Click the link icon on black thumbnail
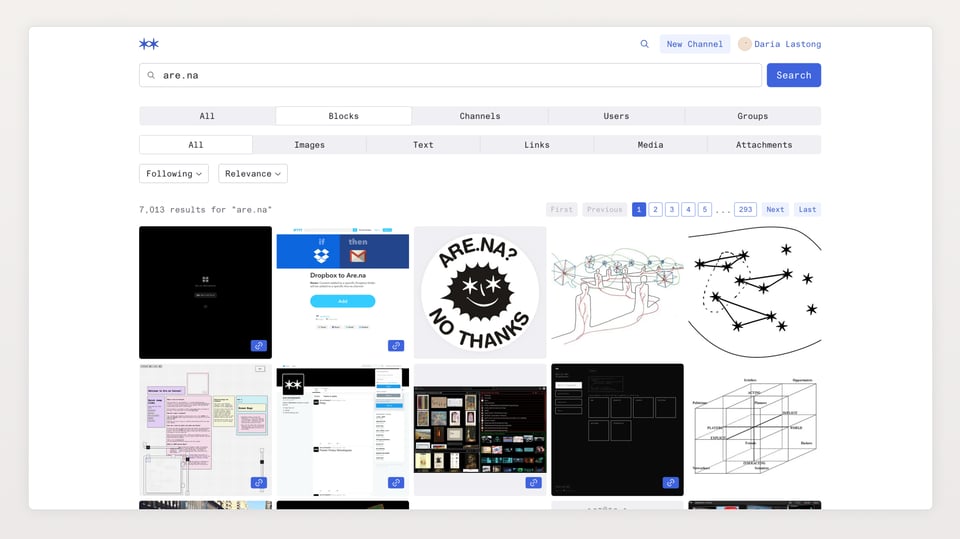This screenshot has width=960, height=539. click(258, 345)
